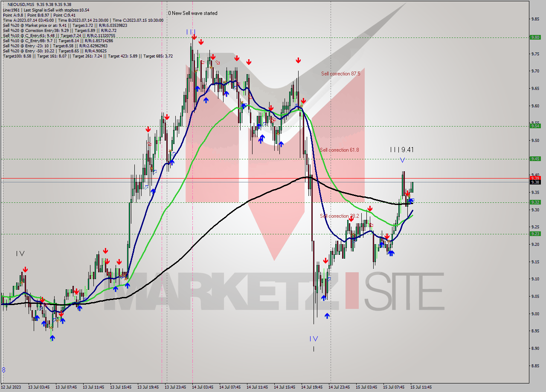Click the 8.85 price axis label
The width and height of the screenshot is (546, 392).
tap(536, 366)
